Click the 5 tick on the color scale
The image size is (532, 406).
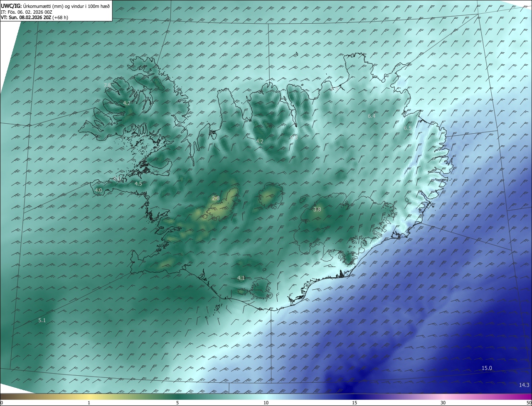pyautogui.click(x=177, y=403)
